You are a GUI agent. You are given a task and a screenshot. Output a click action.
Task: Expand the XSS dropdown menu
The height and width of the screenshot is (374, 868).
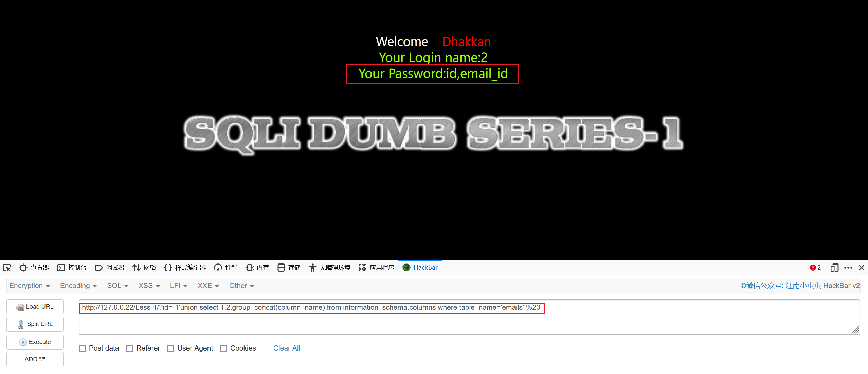(x=149, y=286)
